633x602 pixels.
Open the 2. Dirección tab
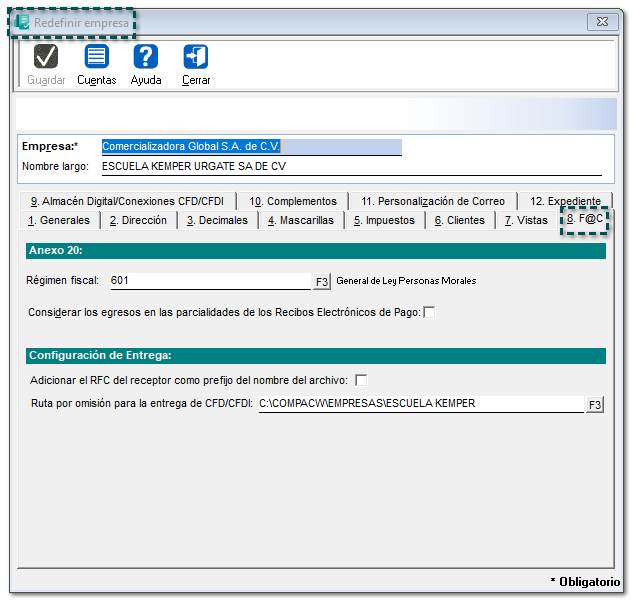(139, 220)
